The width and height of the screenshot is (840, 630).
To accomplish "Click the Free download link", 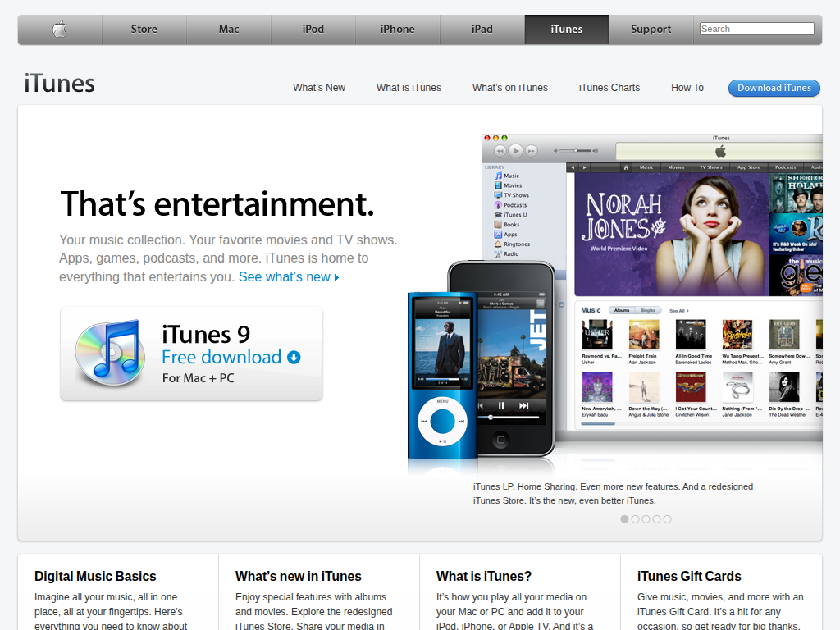I will click(221, 358).
